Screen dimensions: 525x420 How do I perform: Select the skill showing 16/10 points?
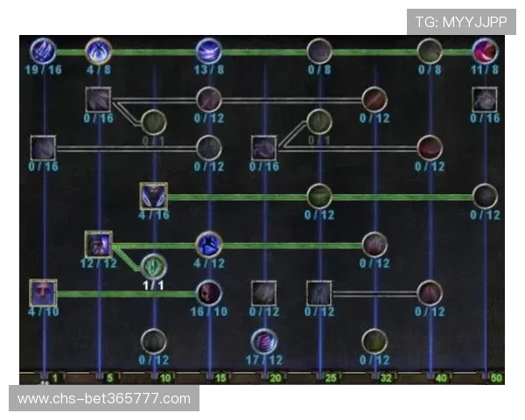point(208,292)
